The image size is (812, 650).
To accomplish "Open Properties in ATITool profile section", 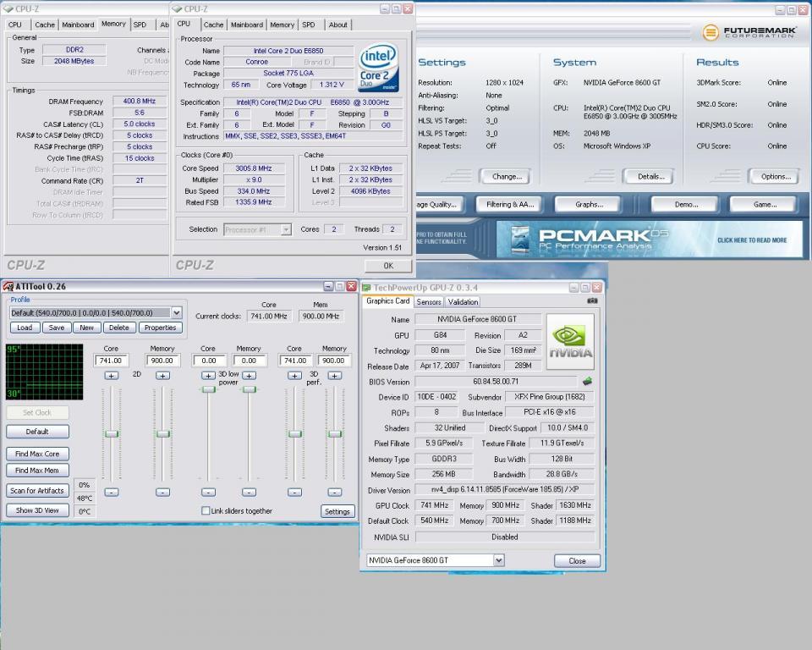I will click(x=161, y=328).
